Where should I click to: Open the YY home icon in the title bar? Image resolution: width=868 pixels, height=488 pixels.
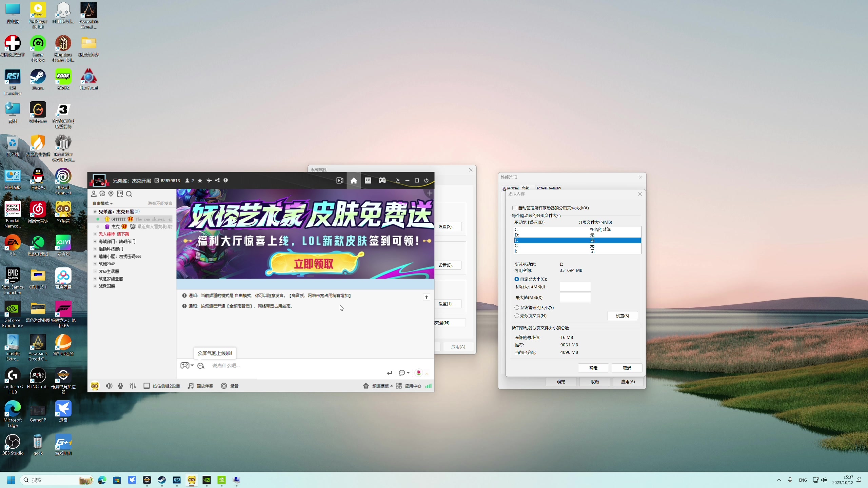point(354,181)
